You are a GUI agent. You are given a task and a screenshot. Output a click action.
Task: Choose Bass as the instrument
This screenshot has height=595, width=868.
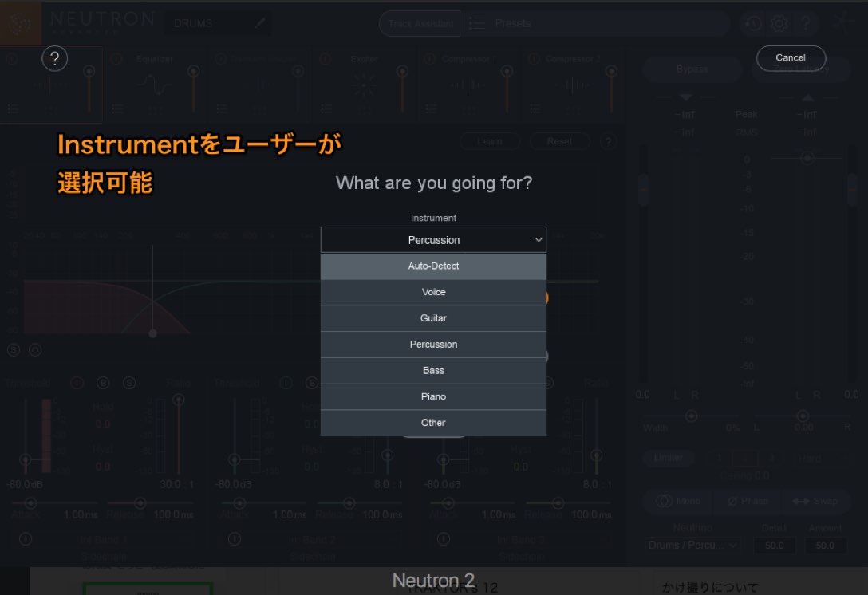[433, 371]
